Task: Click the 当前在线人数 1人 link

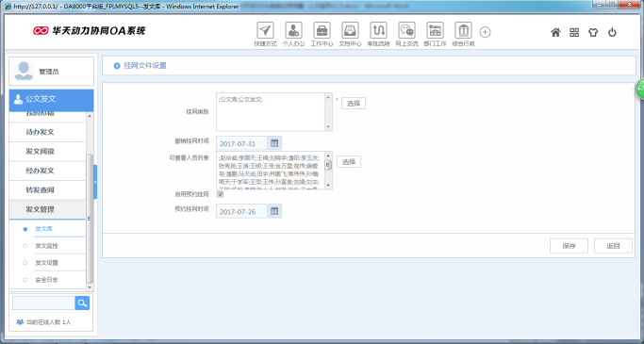Action: click(49, 322)
